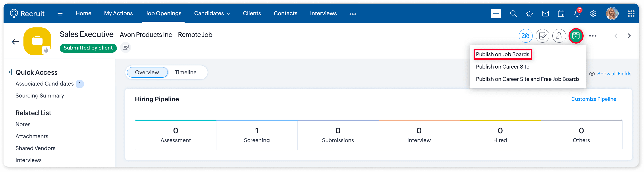Viewport: 644px width, 172px height.
Task: Open the announcements megaphone icon
Action: coord(529,14)
